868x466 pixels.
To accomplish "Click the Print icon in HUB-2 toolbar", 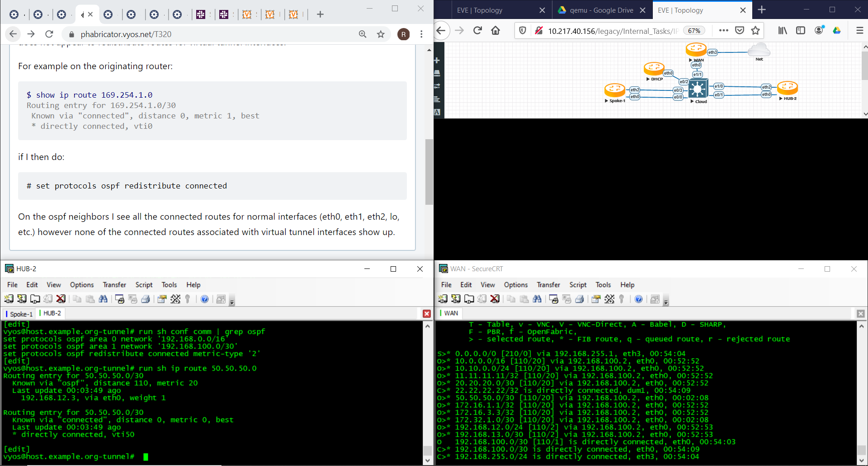I will (146, 299).
